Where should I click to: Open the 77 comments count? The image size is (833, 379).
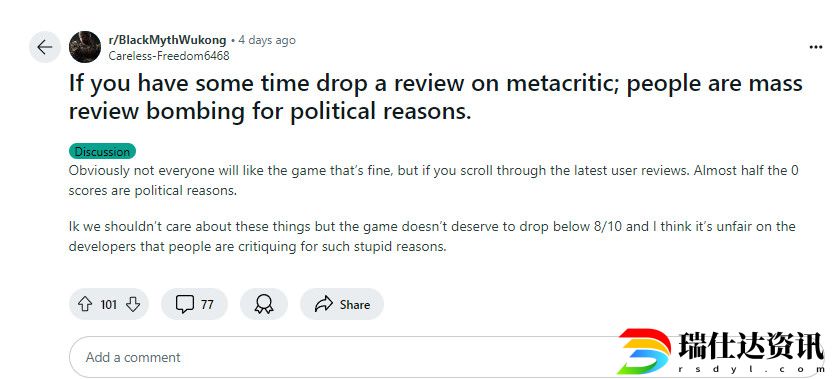coord(207,305)
